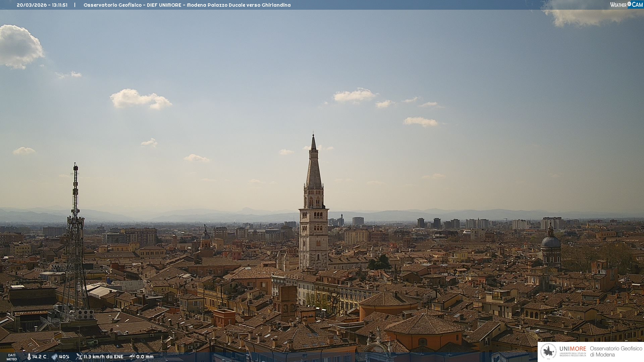
Task: Click the WeatherCAM logo in the corner
Action: [626, 5]
